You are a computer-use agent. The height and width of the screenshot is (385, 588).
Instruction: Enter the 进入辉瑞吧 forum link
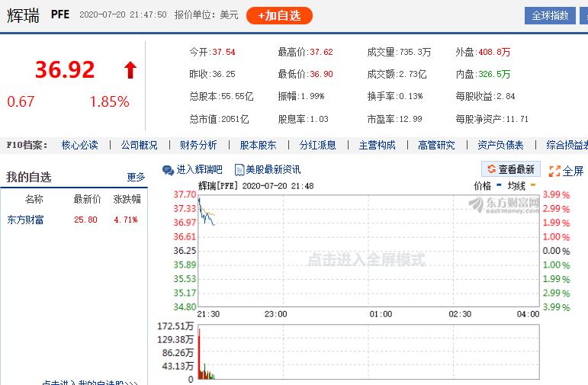tap(199, 170)
